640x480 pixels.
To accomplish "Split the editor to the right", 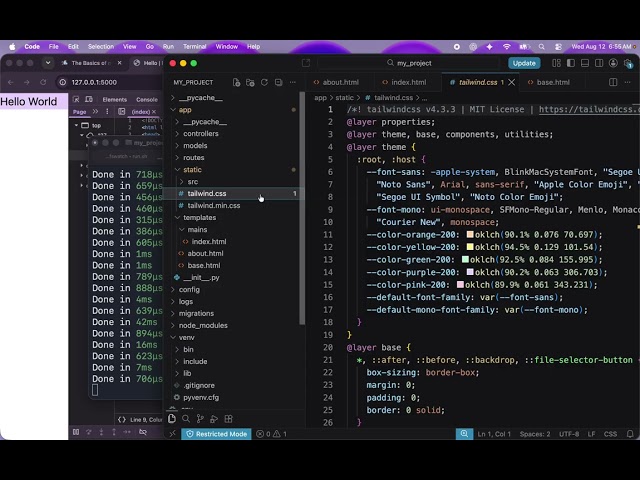I will tap(613, 82).
